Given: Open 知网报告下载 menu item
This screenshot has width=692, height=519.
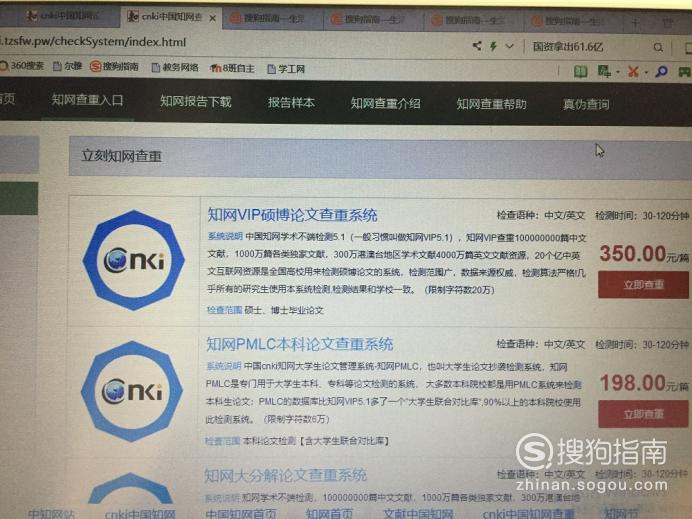Looking at the screenshot, I should (x=196, y=102).
